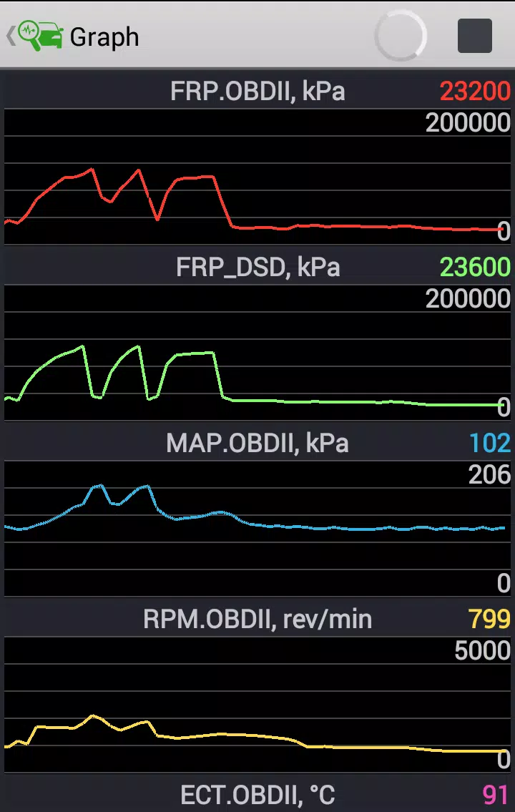The height and width of the screenshot is (812, 515).
Task: Tap the back chevron in header
Action: pyautogui.click(x=10, y=36)
